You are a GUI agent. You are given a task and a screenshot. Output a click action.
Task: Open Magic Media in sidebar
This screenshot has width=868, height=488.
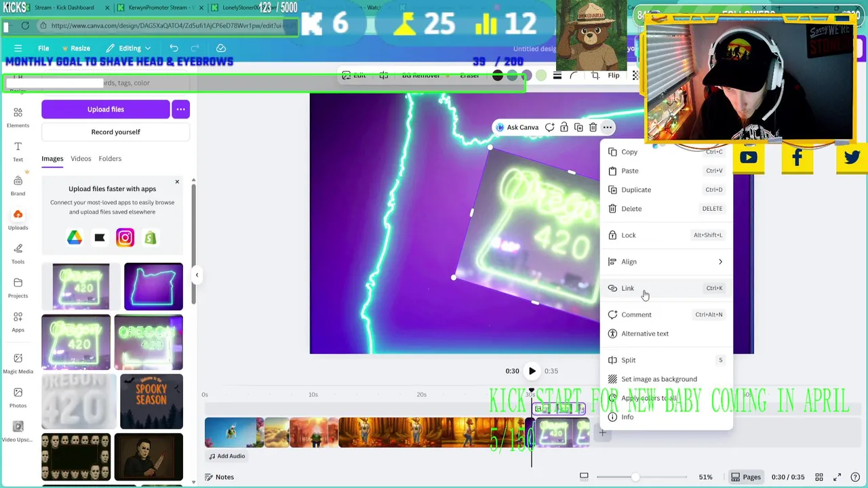pyautogui.click(x=18, y=363)
